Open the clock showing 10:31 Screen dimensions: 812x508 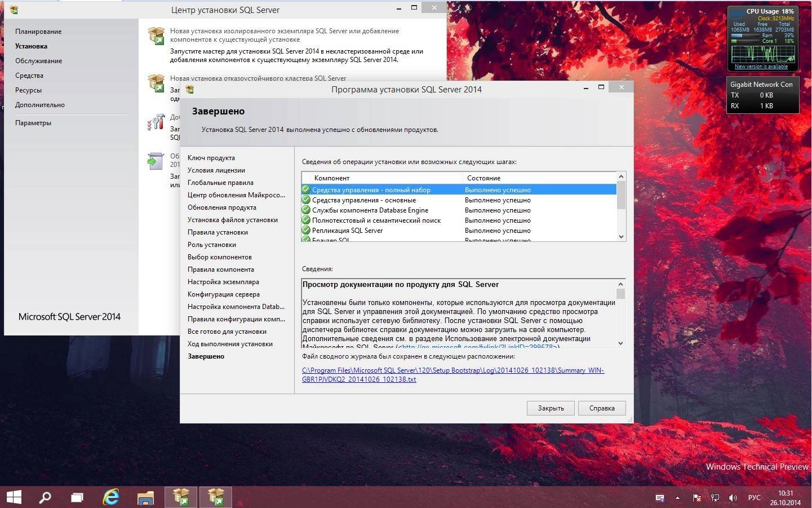(786, 498)
